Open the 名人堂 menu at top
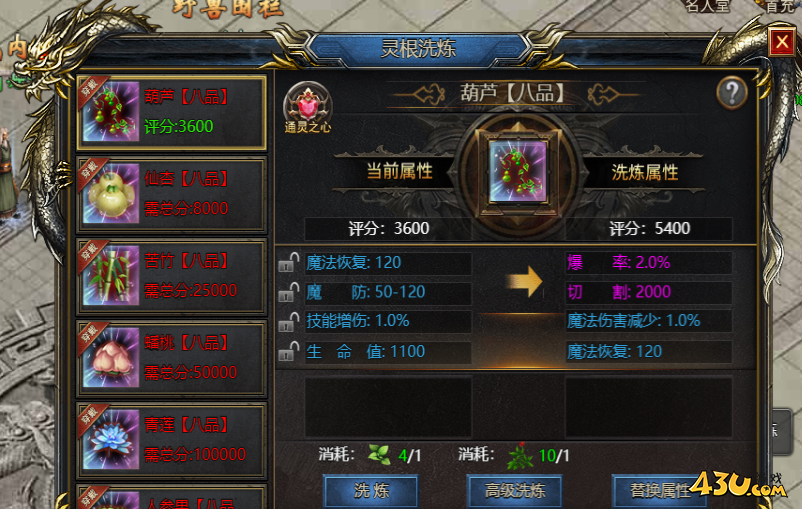This screenshot has height=509, width=802. (707, 6)
